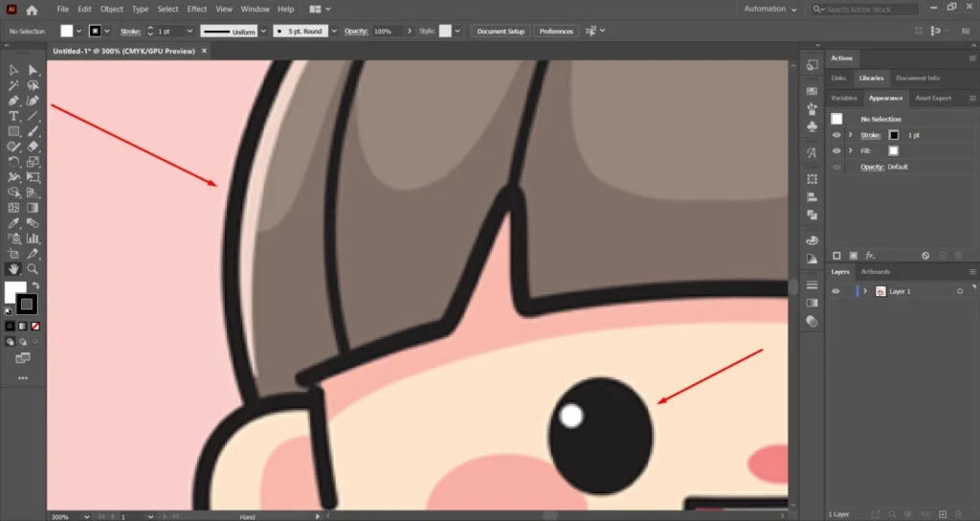
Task: Select the Eraser tool
Action: (x=33, y=147)
